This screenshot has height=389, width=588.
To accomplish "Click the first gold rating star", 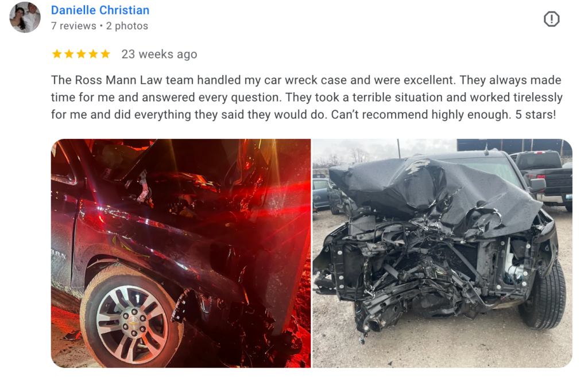I will click(57, 55).
